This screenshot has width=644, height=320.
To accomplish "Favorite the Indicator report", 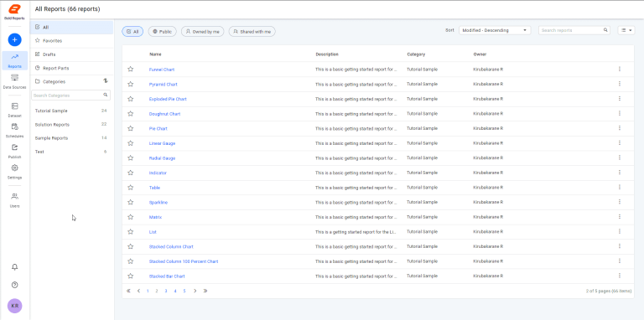I will coord(131,173).
